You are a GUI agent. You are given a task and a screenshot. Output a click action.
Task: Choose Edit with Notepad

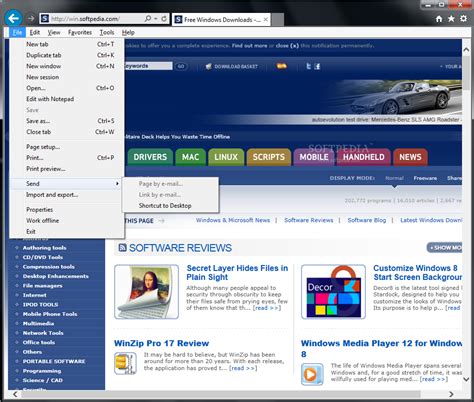tap(67, 99)
